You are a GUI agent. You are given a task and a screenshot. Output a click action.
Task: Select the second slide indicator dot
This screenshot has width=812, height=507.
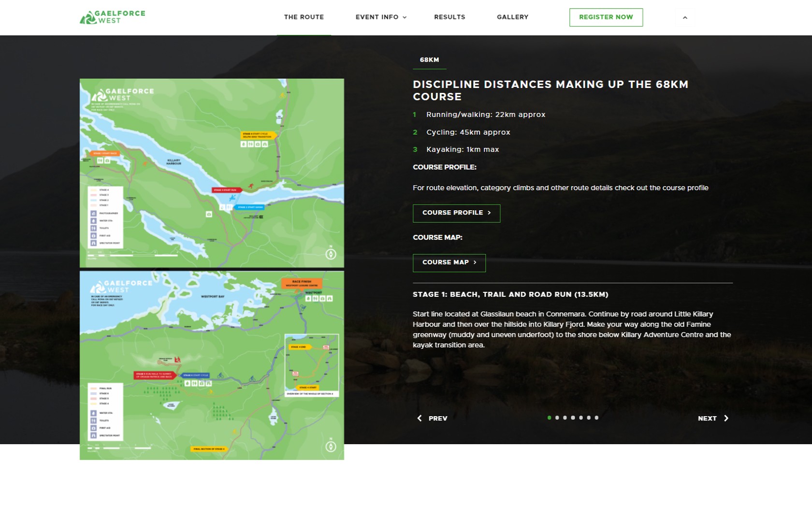(557, 418)
